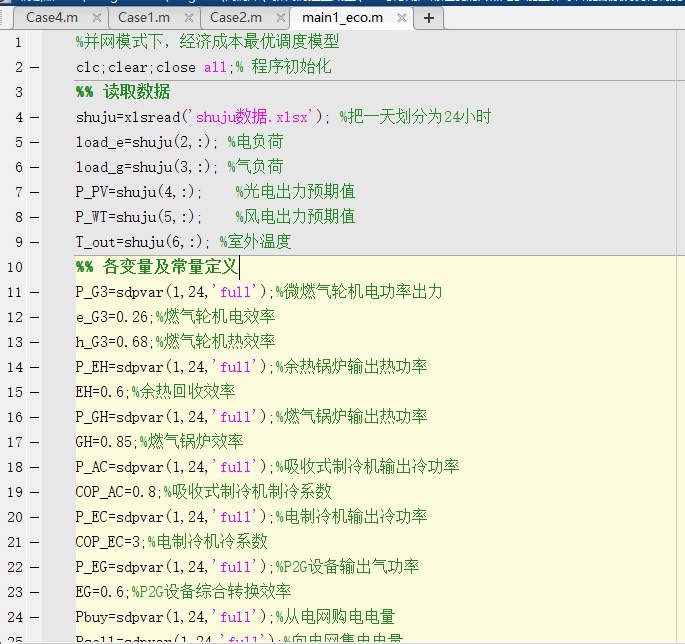Close the Case2.m tab

[x=281, y=18]
